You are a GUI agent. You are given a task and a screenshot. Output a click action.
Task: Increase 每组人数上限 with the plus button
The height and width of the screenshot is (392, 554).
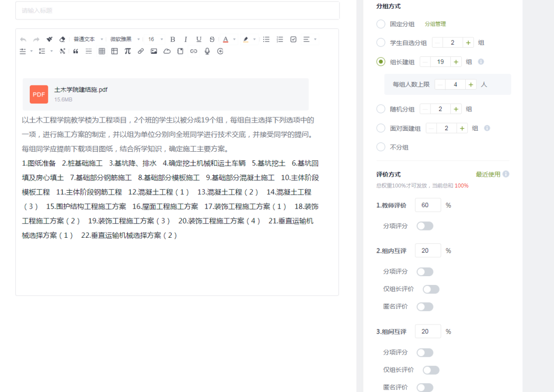tap(470, 85)
